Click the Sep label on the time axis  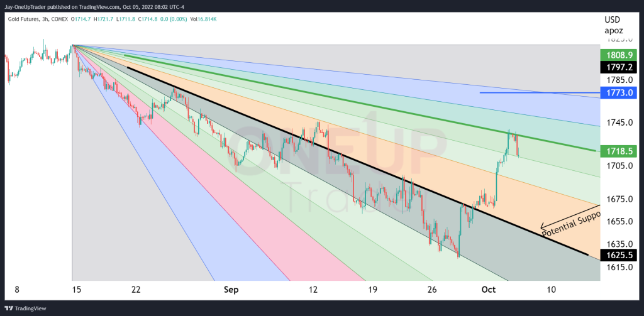(231, 290)
